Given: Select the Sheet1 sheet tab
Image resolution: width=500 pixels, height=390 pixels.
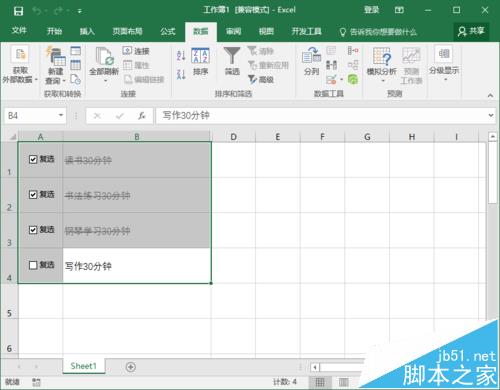Looking at the screenshot, I should pos(83,366).
